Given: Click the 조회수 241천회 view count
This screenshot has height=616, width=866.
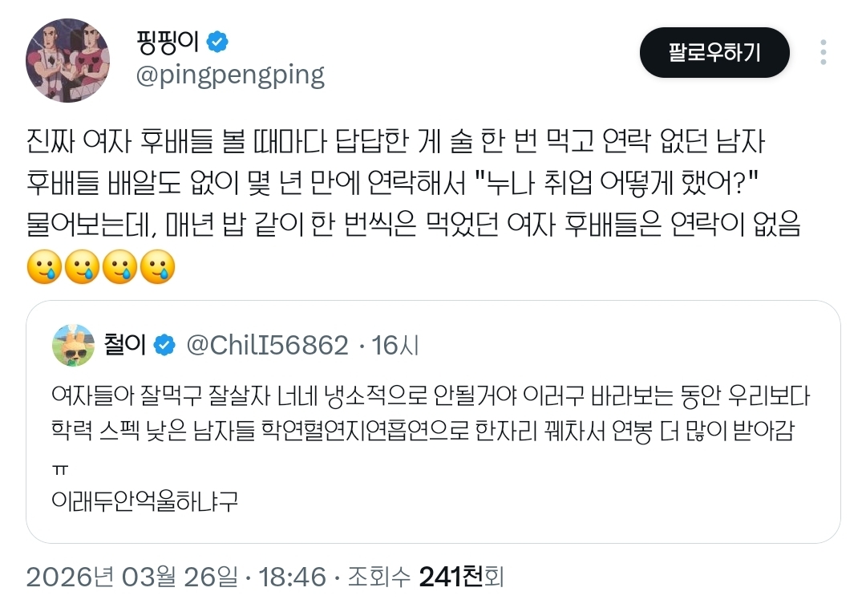Looking at the screenshot, I should click(x=425, y=577).
